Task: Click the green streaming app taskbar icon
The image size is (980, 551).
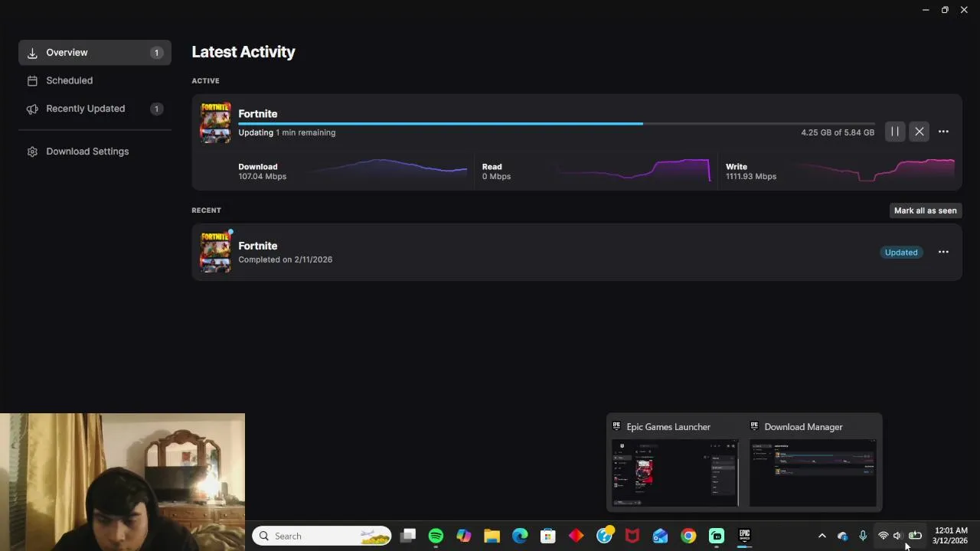Action: (717, 536)
